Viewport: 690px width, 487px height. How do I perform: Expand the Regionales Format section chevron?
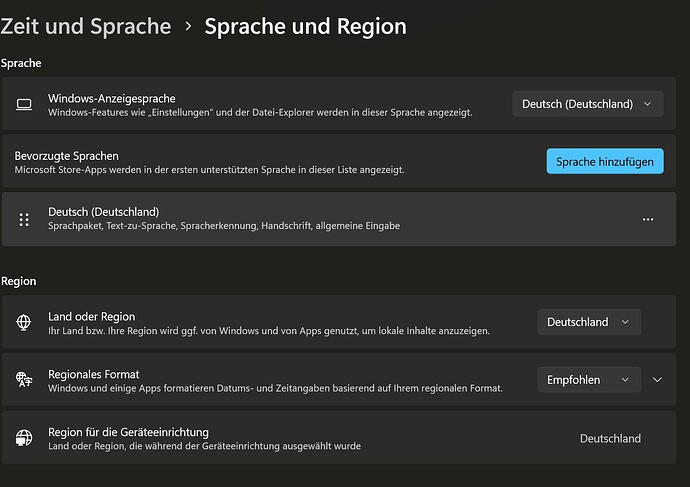[657, 380]
